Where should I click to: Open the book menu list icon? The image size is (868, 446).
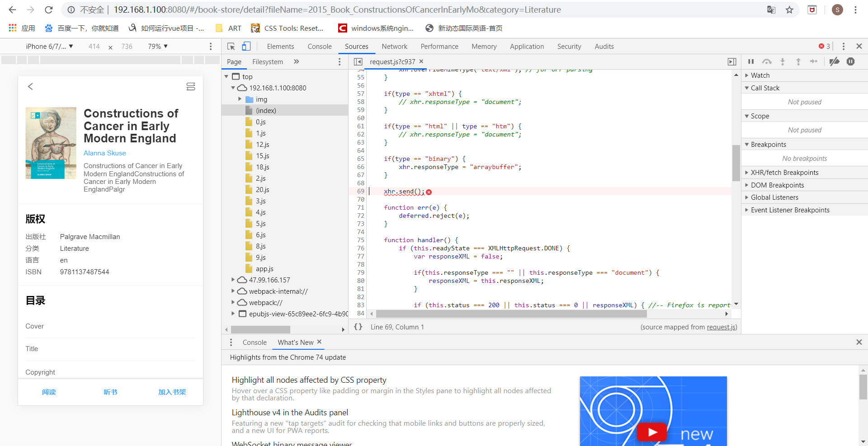[x=191, y=87]
